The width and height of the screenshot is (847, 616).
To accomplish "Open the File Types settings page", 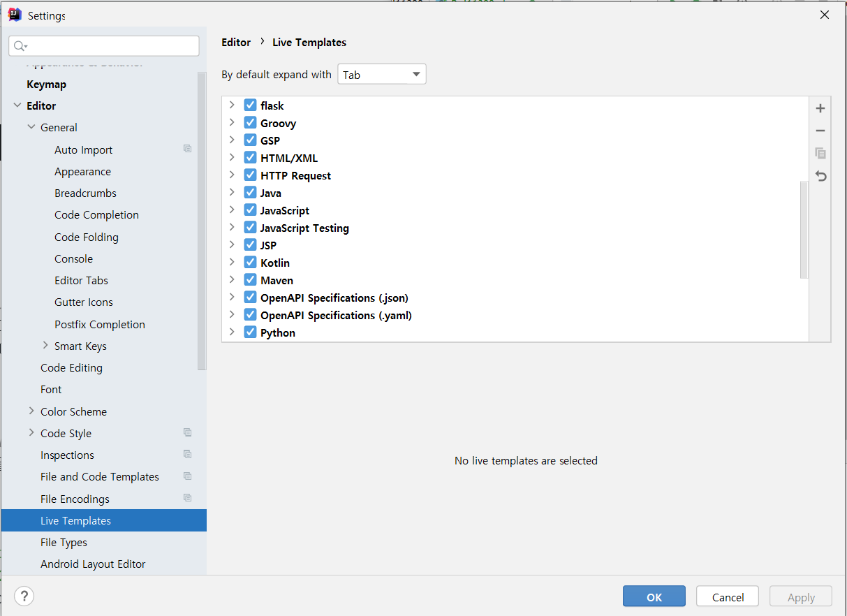I will (64, 542).
